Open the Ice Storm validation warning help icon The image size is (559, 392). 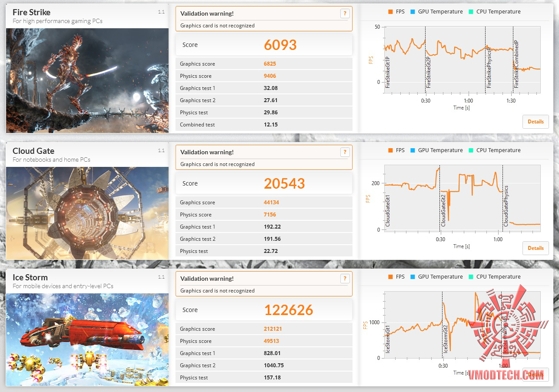345,279
